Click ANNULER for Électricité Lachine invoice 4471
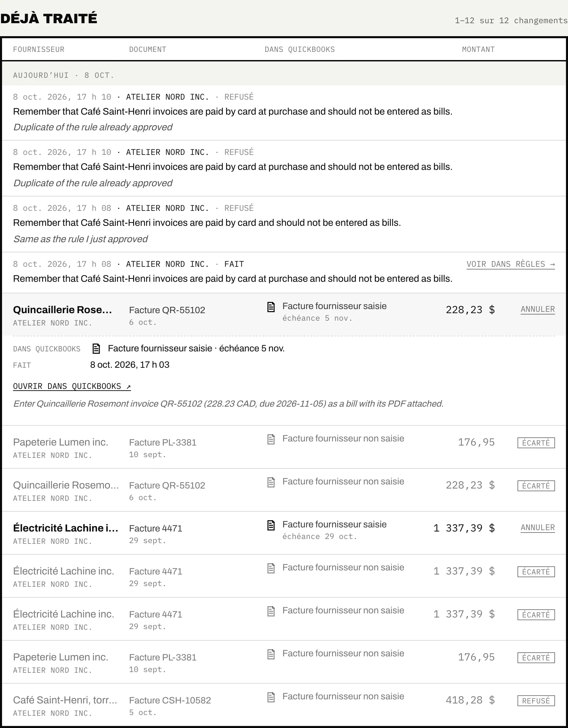 538,528
